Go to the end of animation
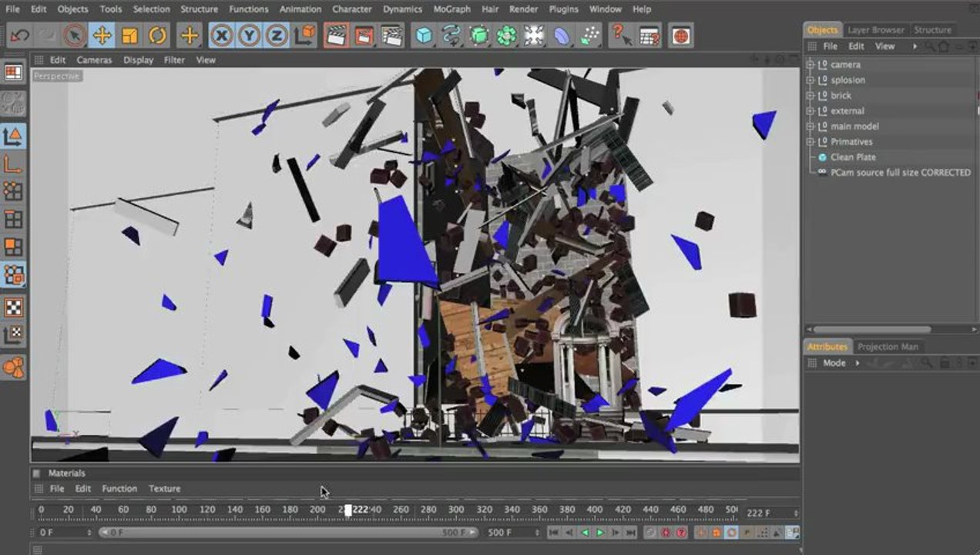 pos(631,533)
